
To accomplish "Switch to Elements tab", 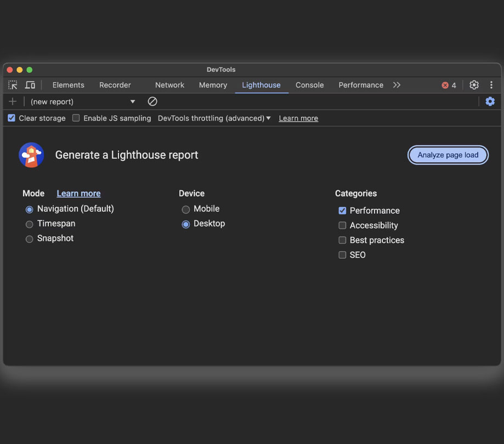I will (69, 85).
